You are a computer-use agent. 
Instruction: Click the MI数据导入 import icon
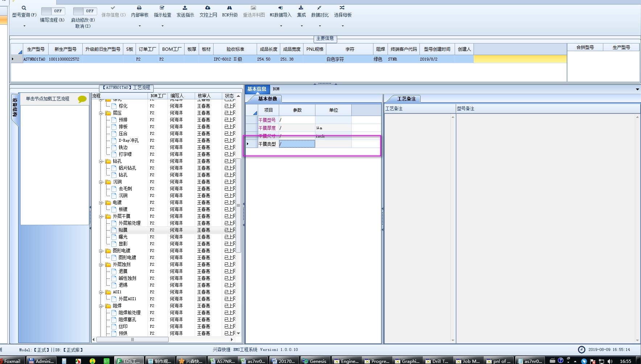tap(280, 8)
